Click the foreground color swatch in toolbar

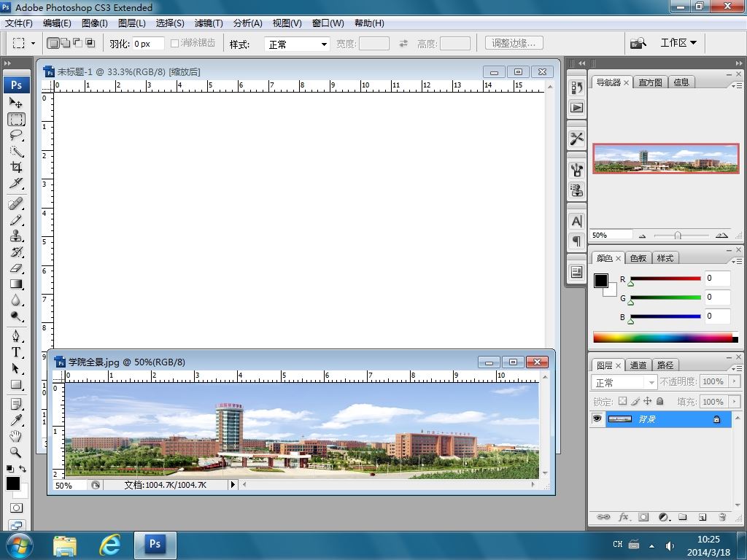click(13, 484)
